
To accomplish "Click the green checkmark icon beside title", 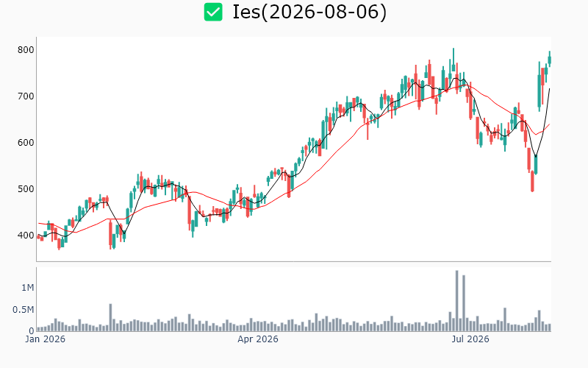I will tap(213, 12).
